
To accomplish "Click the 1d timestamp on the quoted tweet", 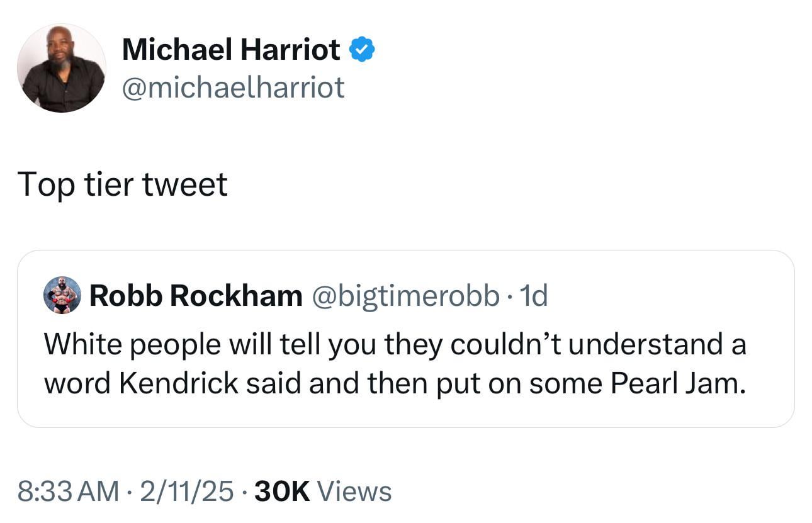I will point(536,295).
